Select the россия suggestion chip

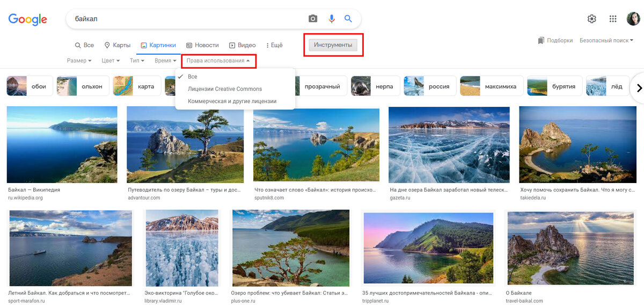[x=430, y=86]
